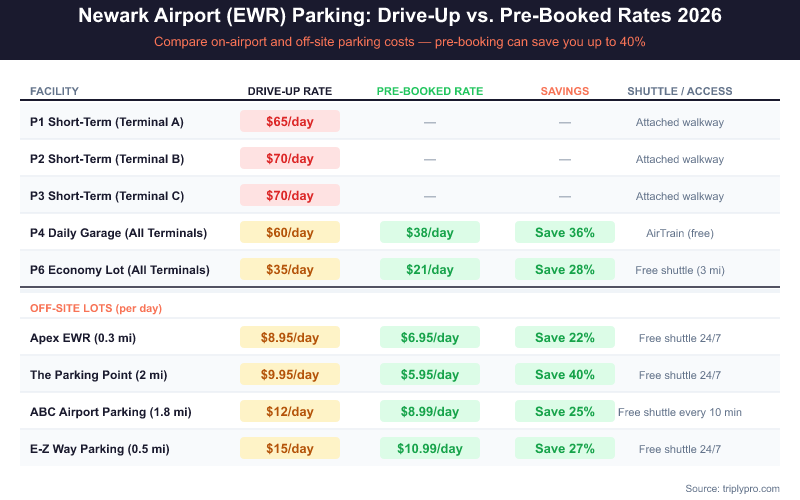Image resolution: width=800 pixels, height=500 pixels.
Task: Click the Save 36% savings badge
Action: 565,232
